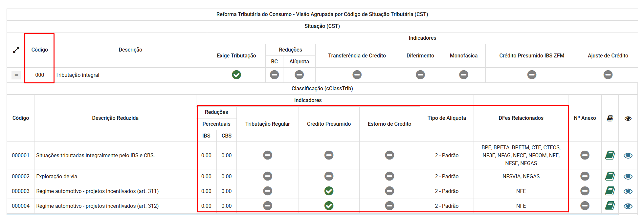
Task: Click the DFes Relacionados column header
Action: (521, 118)
